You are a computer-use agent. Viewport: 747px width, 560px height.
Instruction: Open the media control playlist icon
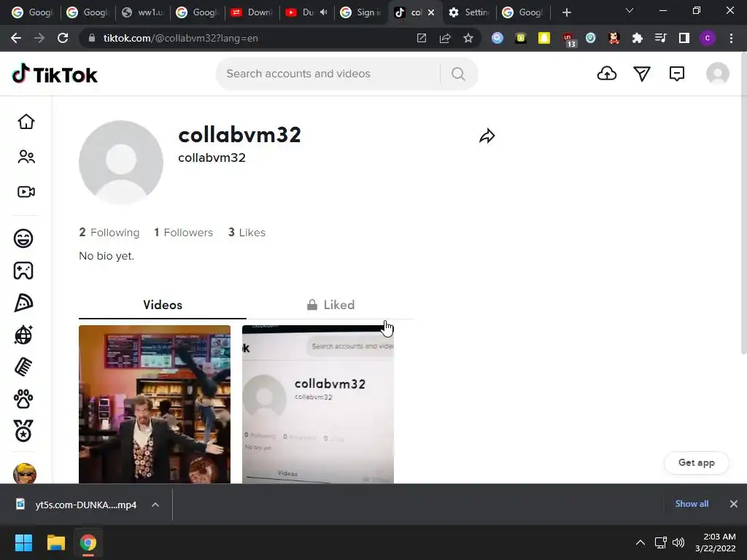click(x=660, y=38)
